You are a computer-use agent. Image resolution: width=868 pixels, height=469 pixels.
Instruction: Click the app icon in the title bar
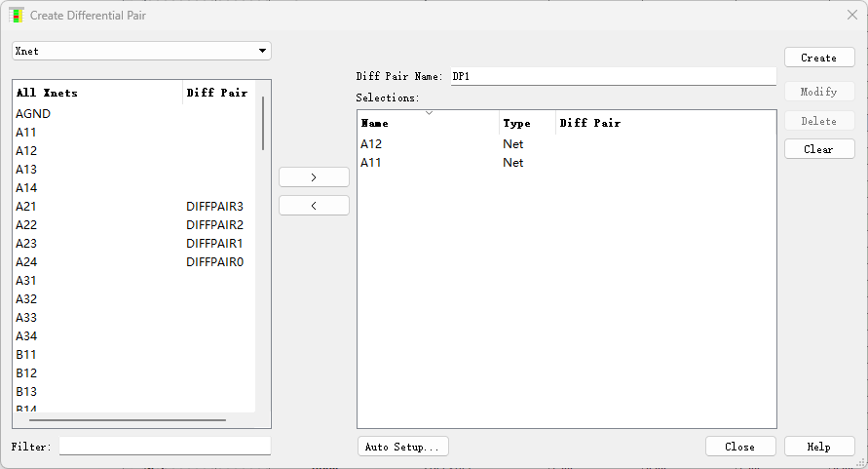17,16
